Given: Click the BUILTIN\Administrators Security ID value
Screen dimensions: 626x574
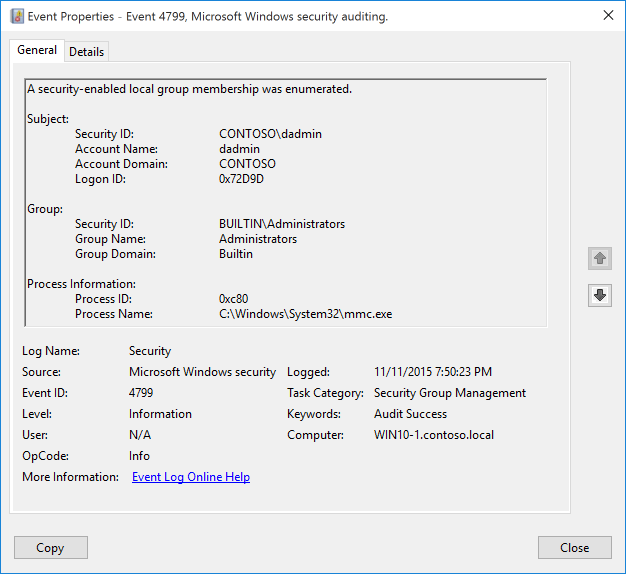Looking at the screenshot, I should tap(282, 224).
